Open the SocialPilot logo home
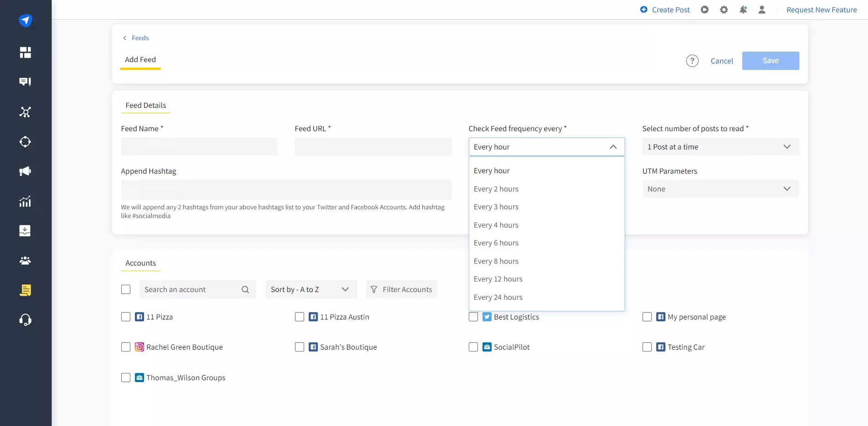Screen dimensions: 868x426 [x=25, y=21]
